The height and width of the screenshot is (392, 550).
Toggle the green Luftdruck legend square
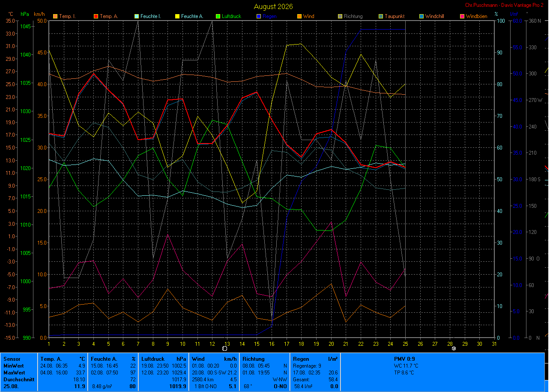tap(218, 17)
